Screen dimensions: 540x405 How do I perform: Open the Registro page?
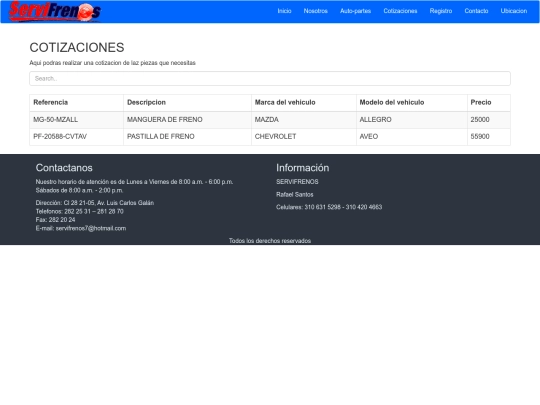tap(441, 11)
